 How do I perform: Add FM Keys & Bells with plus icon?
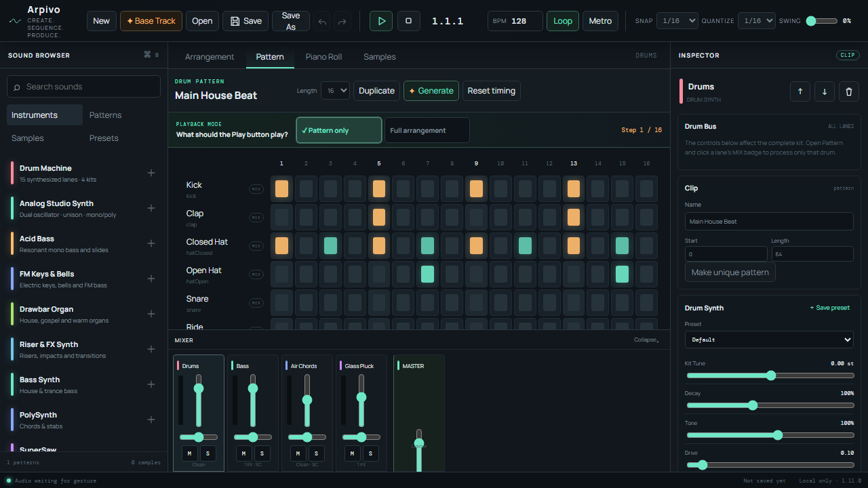(151, 279)
